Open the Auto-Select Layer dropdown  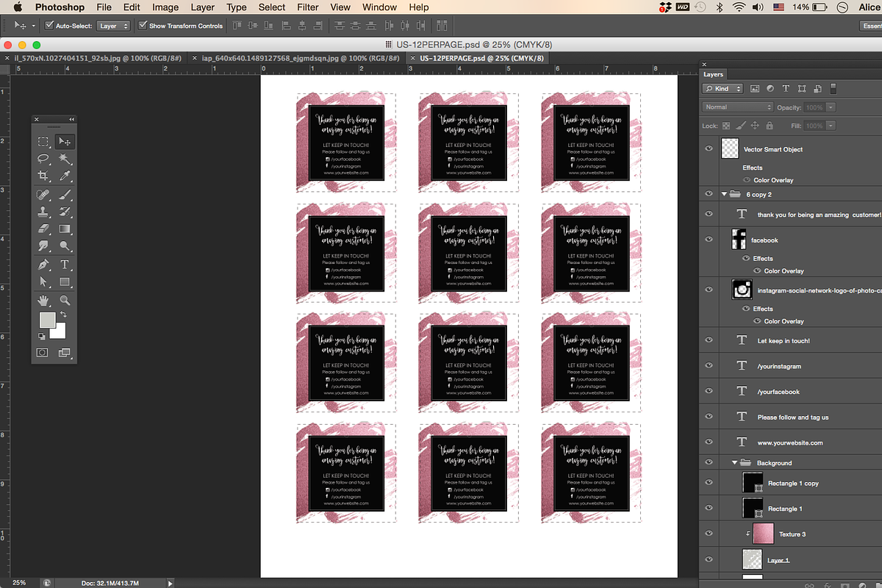[114, 26]
